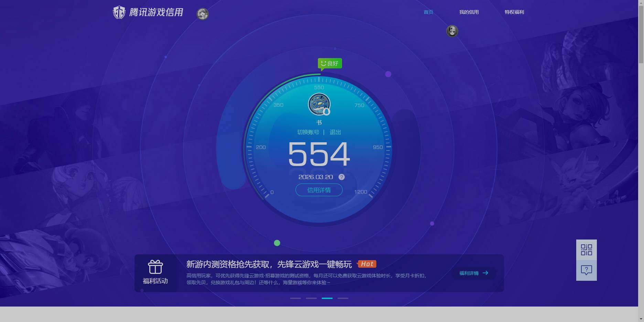Click the credit badge emblem above the score
The width and height of the screenshot is (644, 322).
(x=319, y=104)
